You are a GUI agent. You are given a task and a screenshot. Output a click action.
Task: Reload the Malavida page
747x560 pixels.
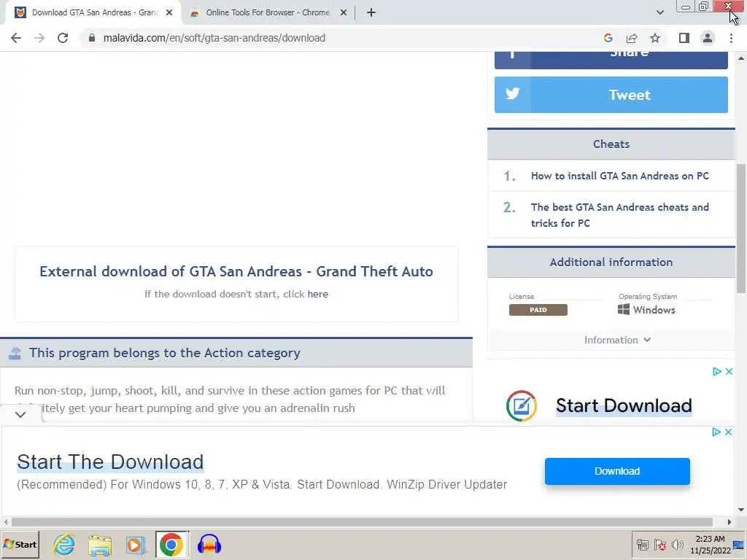[63, 38]
